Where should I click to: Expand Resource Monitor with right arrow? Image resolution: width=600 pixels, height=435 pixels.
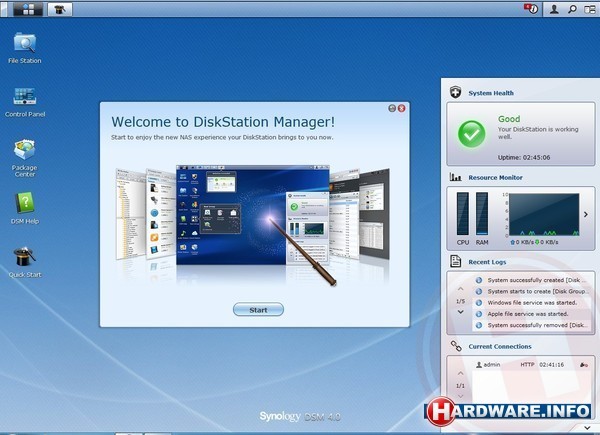point(587,214)
